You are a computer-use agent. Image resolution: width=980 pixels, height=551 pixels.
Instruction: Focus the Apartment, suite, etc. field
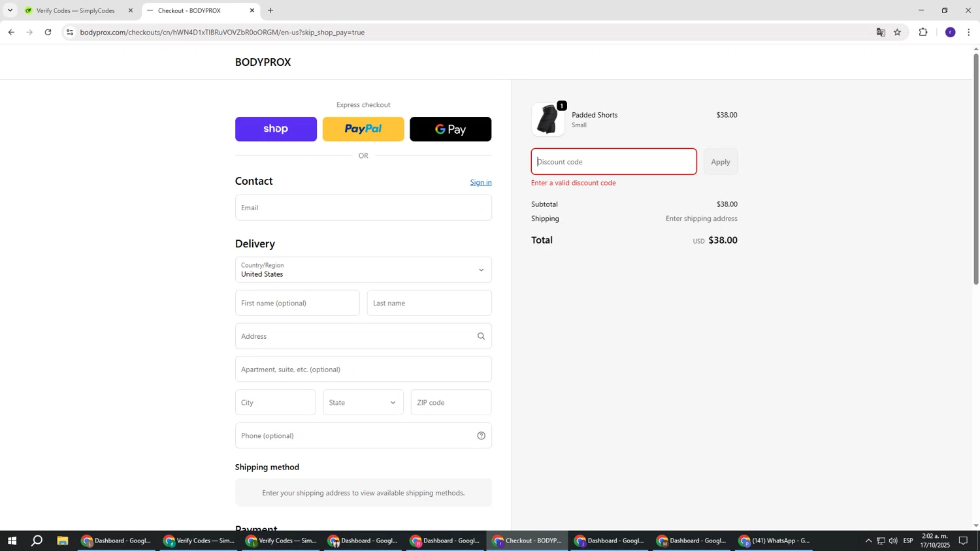pyautogui.click(x=363, y=370)
